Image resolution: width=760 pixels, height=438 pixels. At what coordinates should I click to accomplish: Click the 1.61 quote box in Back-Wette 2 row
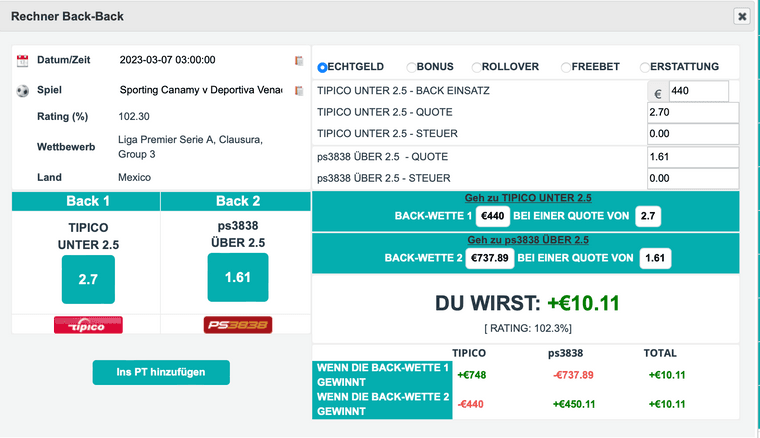655,258
